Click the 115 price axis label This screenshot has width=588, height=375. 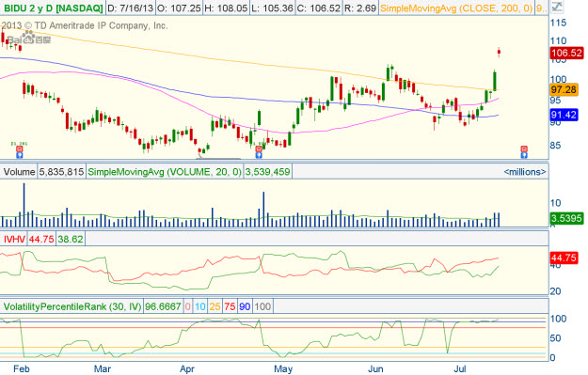coord(559,23)
